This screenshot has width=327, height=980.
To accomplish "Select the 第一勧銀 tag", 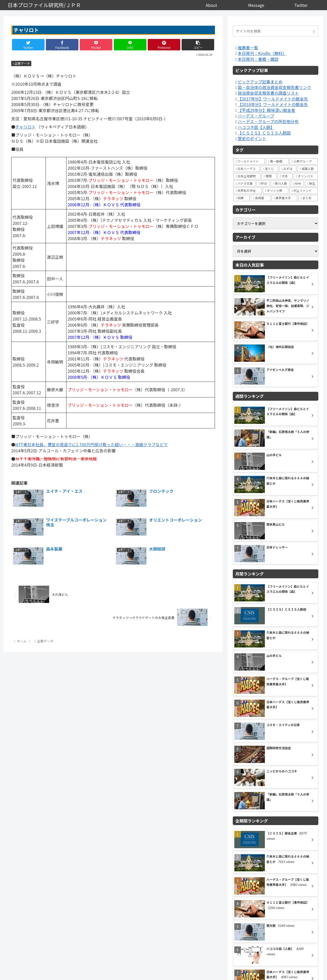I will [277, 161].
